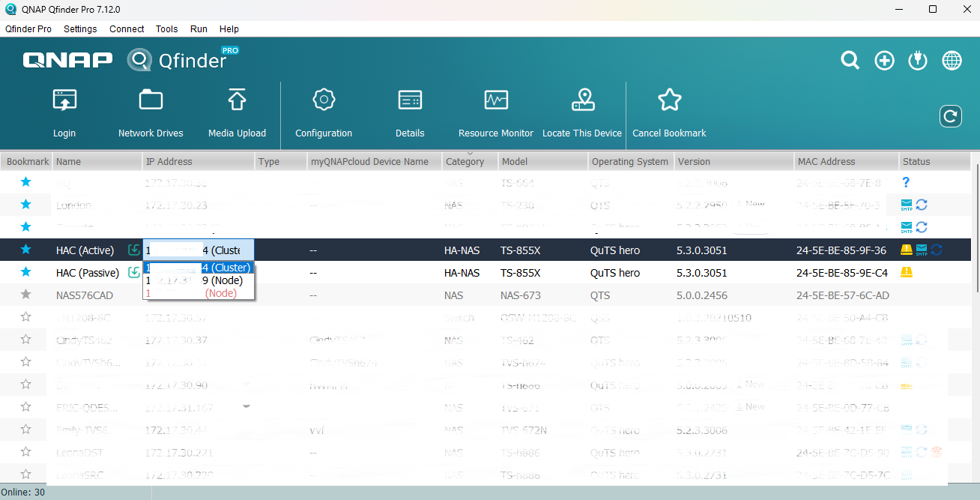Screen dimensions: 980x500
Task: Toggle bookmark star for HAC (Passive)
Action: coord(26,272)
